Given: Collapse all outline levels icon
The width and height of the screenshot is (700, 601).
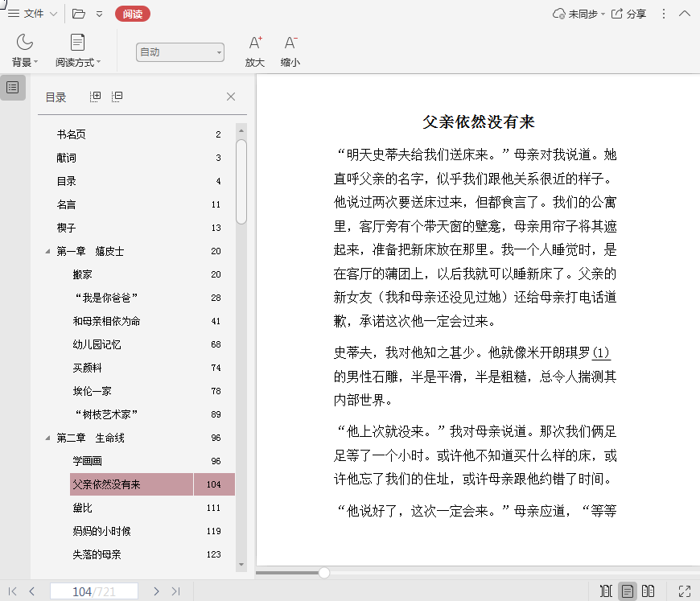Looking at the screenshot, I should [x=117, y=97].
